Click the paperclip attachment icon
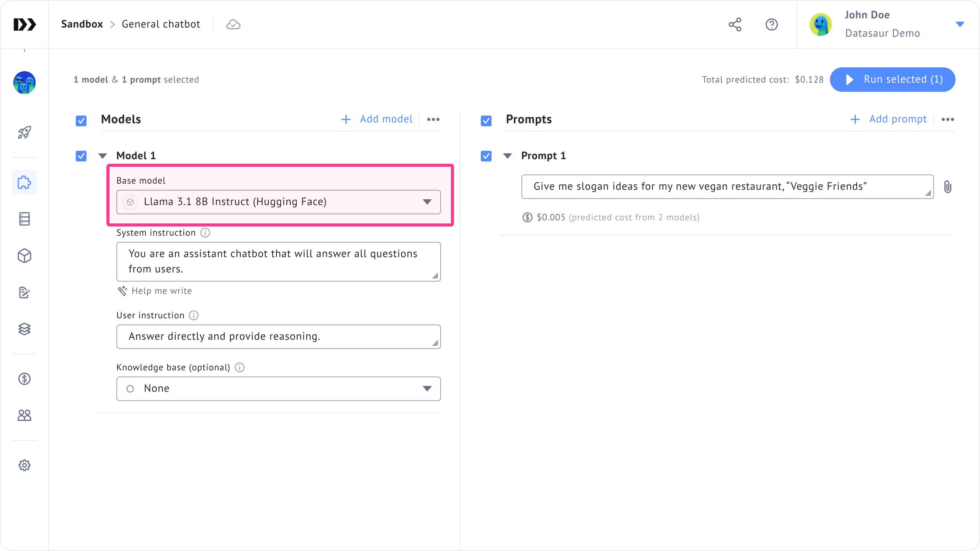Image resolution: width=980 pixels, height=551 pixels. (x=947, y=187)
